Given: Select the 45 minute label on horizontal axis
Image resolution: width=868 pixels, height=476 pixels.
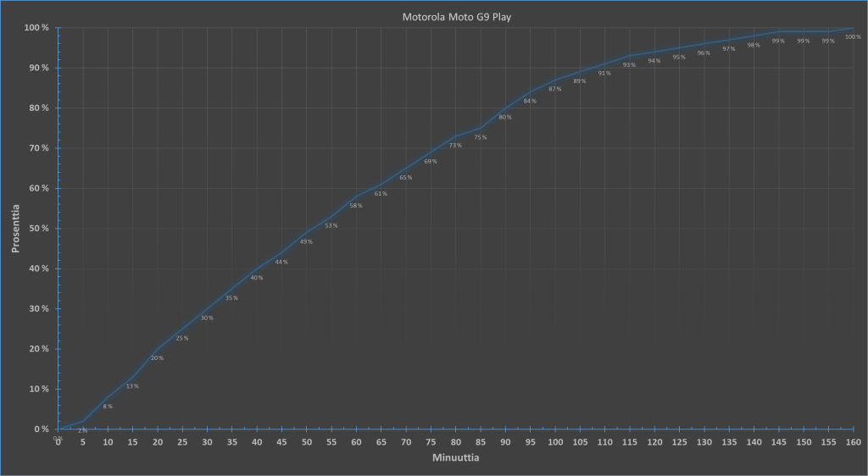Looking at the screenshot, I should tap(281, 442).
